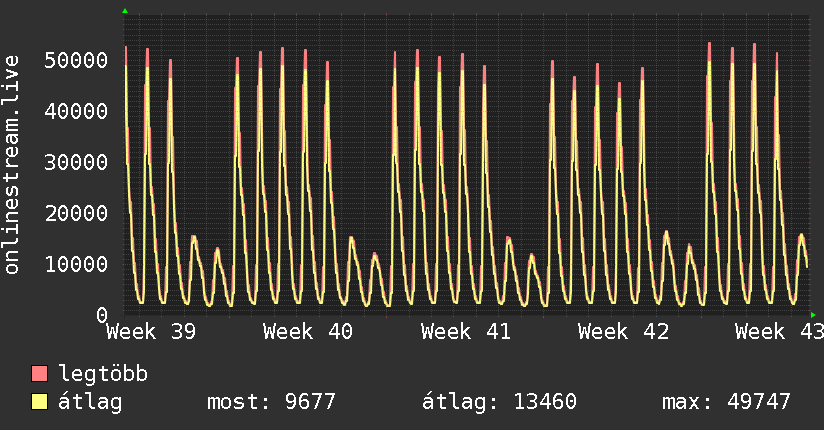The width and height of the screenshot is (824, 430).
Task: Click the yellow átlag legend swatch
Action: pos(39,401)
